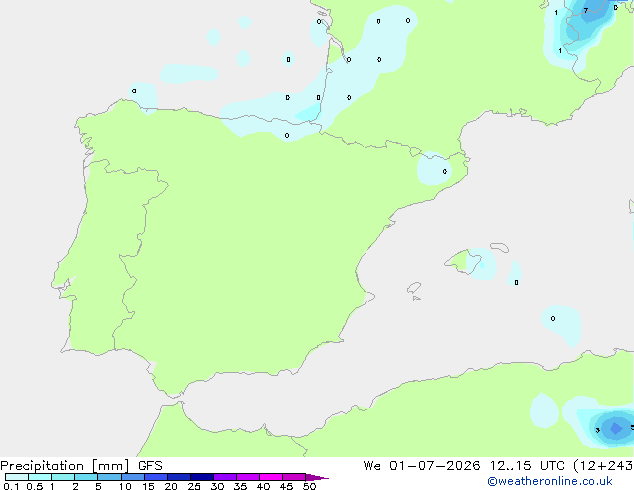The height and width of the screenshot is (490, 634).
Task: Click the legend label '25'
Action: 194,486
